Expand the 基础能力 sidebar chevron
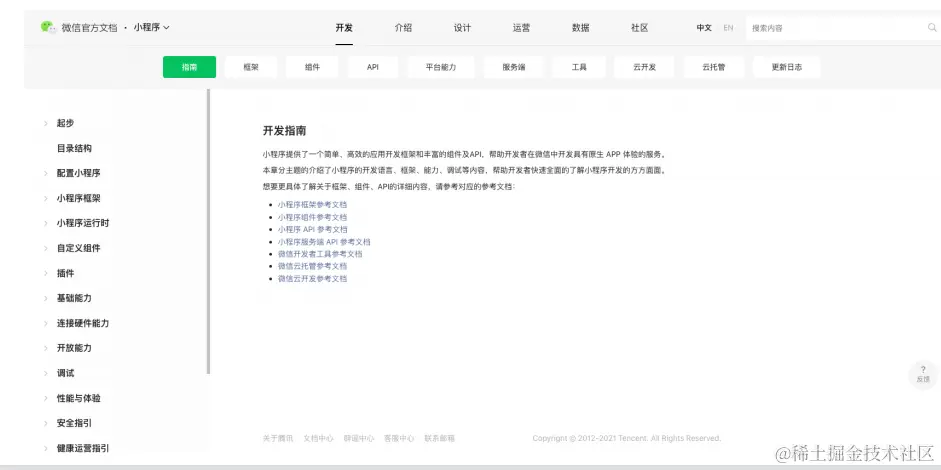Image resolution: width=941 pixels, height=470 pixels. point(46,298)
